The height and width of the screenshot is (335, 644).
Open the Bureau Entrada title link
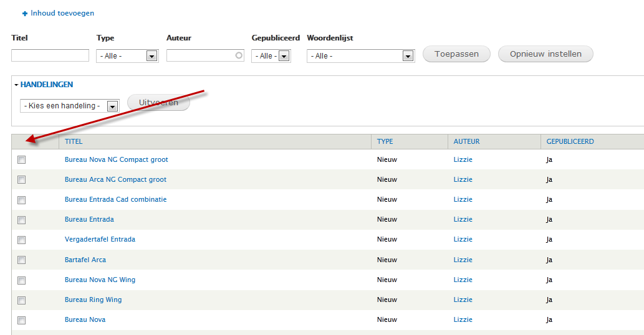(x=89, y=219)
